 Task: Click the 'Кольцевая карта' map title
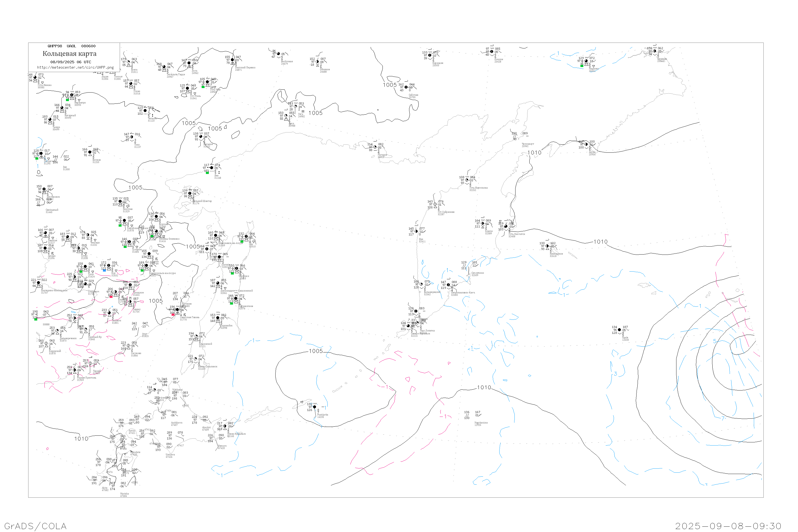click(69, 54)
